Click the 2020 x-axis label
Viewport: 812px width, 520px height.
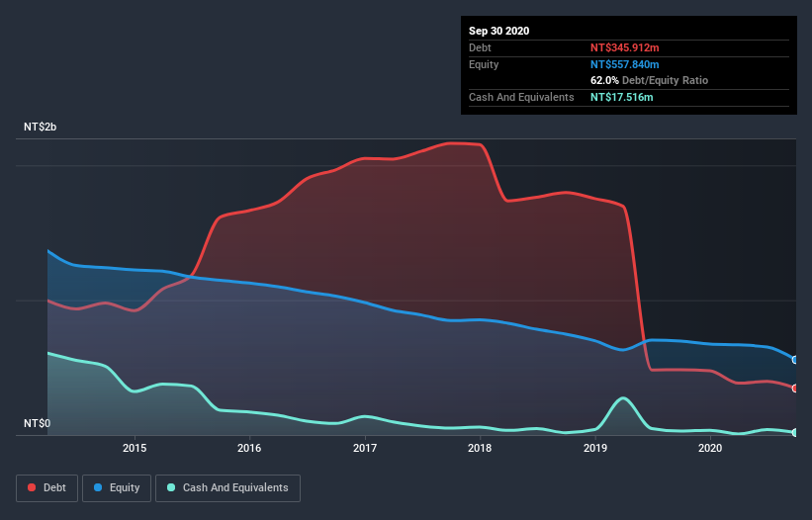(710, 448)
